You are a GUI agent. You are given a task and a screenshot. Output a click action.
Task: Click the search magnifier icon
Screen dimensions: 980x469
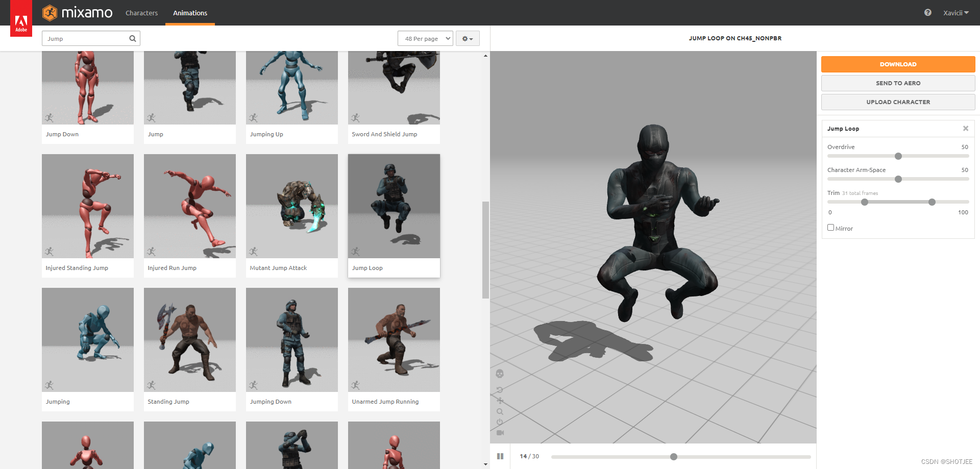(133, 38)
